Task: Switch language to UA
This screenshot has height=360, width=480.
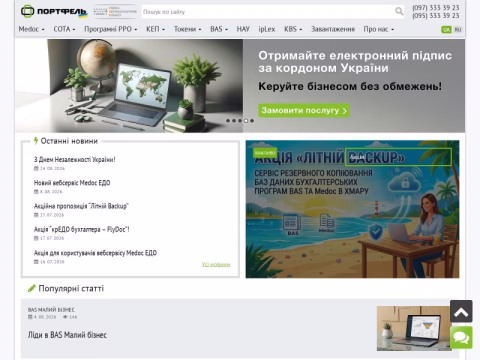Action: pyautogui.click(x=446, y=30)
